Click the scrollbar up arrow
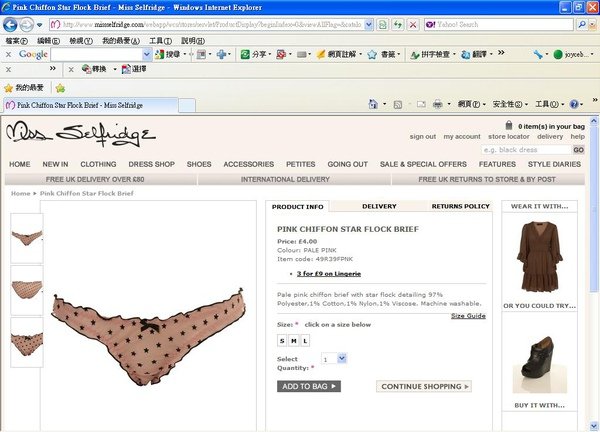 click(x=594, y=121)
